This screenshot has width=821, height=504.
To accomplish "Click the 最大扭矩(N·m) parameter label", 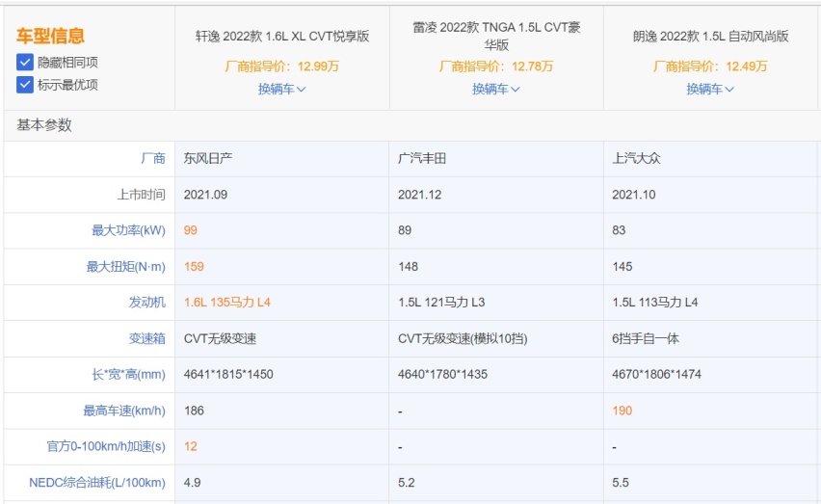I will 125,266.
